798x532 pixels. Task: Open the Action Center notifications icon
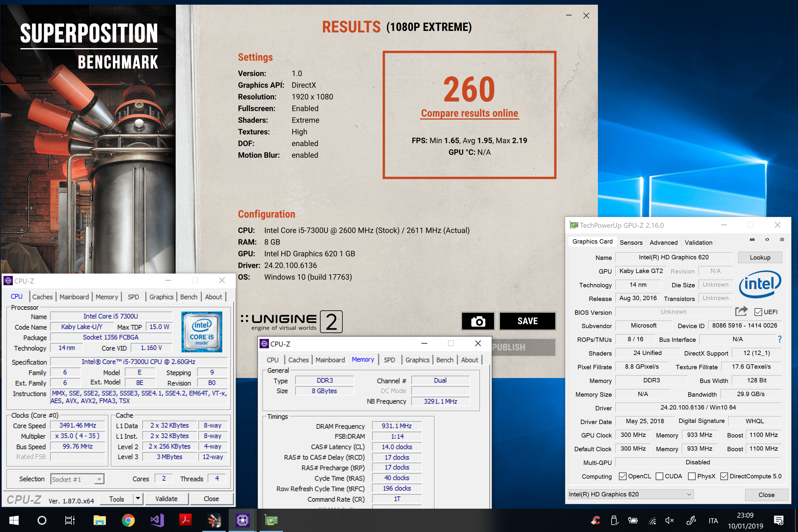779,520
